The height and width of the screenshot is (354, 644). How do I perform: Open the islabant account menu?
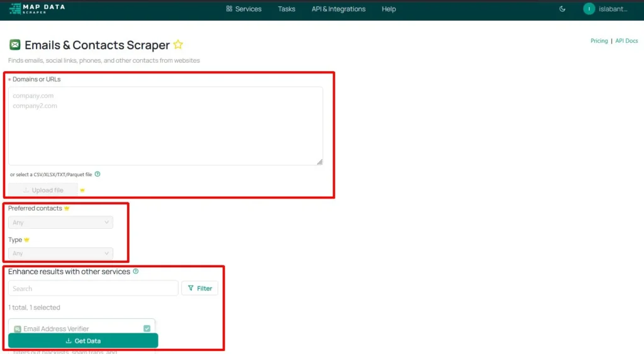pyautogui.click(x=613, y=9)
